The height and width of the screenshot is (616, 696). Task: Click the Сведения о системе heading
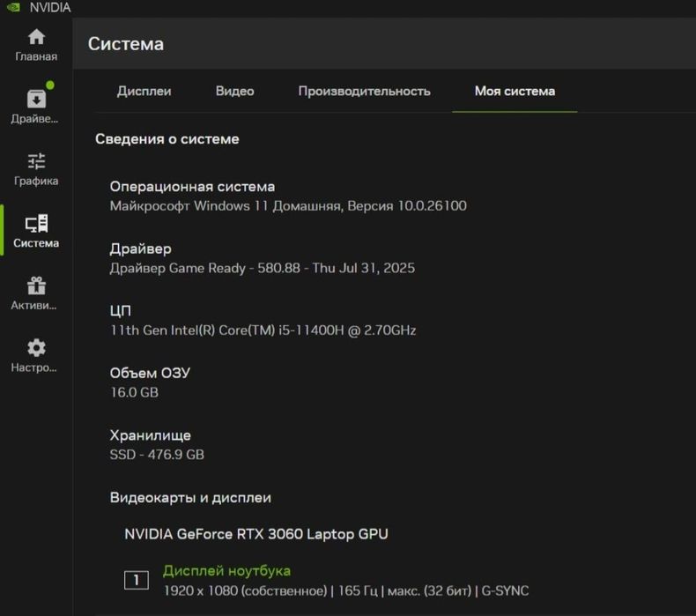click(x=167, y=138)
